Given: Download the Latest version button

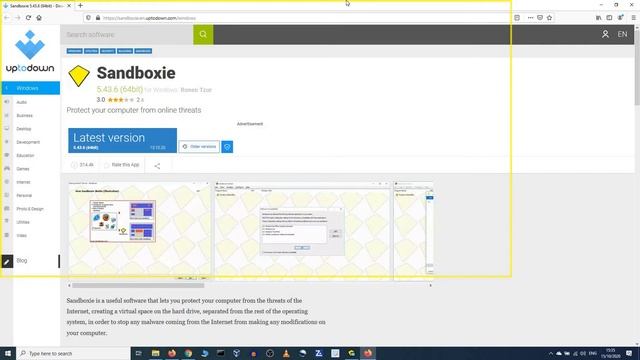Looking at the screenshot, I should click(122, 140).
